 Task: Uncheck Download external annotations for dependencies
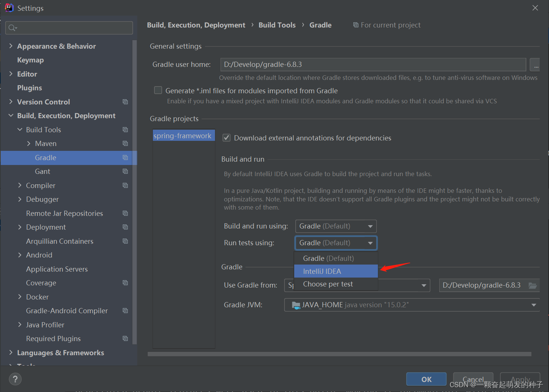[x=226, y=138]
